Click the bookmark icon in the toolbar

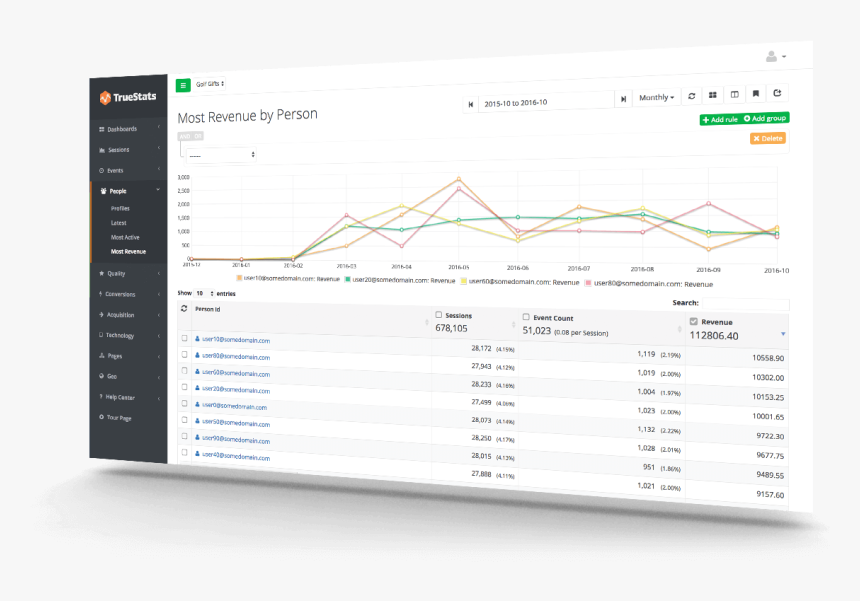tap(756, 94)
